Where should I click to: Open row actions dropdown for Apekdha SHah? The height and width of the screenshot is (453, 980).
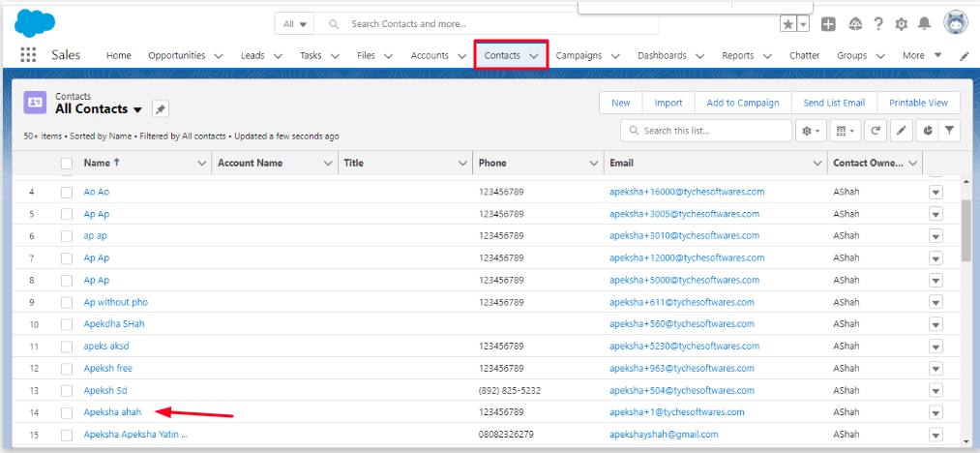(935, 324)
